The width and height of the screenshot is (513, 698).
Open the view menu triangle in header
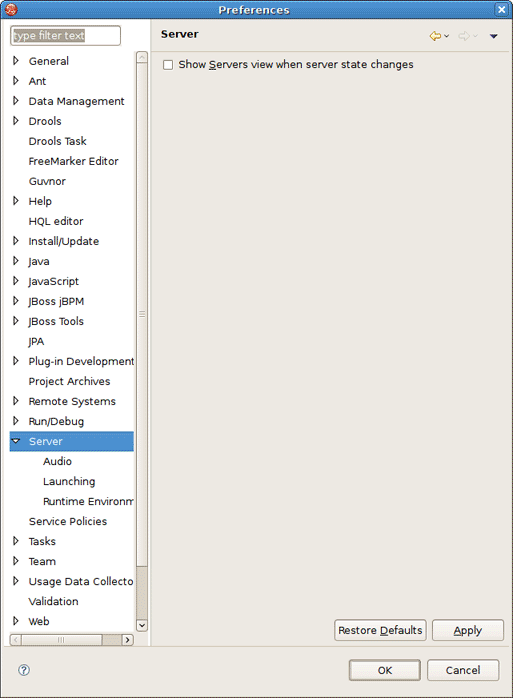click(493, 37)
